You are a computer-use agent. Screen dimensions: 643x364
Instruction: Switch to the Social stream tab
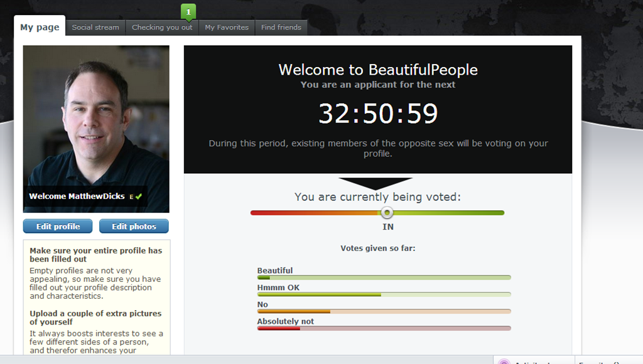[95, 28]
